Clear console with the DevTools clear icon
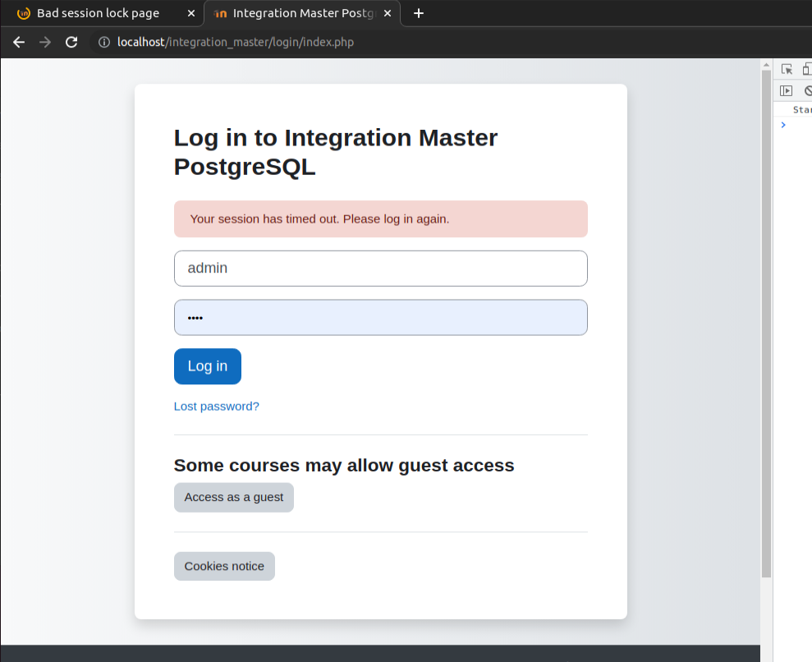Image resolution: width=812 pixels, height=662 pixels. pyautogui.click(x=808, y=90)
